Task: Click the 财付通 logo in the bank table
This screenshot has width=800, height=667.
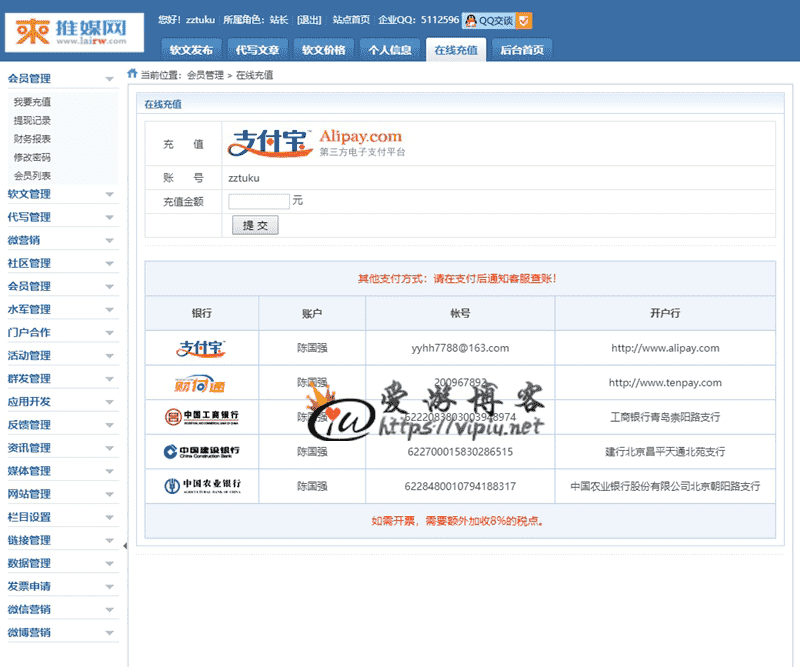Action: (200, 384)
